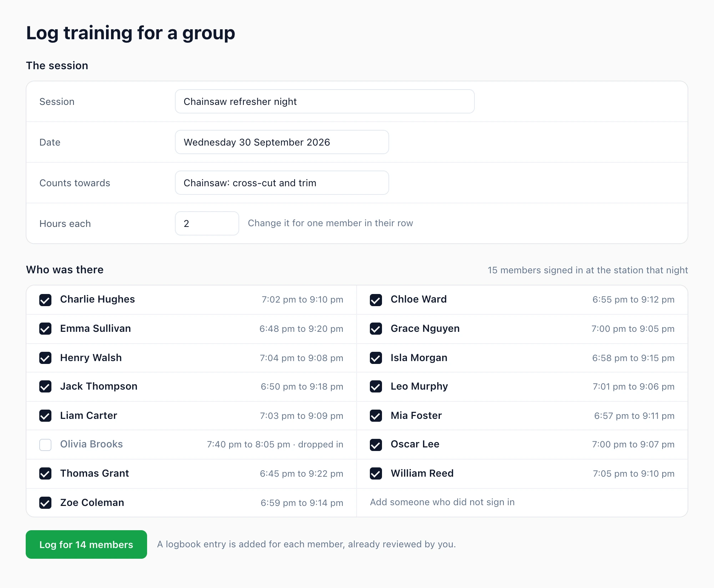This screenshot has width=714, height=588.
Task: Uncheck Oscar Lee checkbox
Action: pos(376,445)
